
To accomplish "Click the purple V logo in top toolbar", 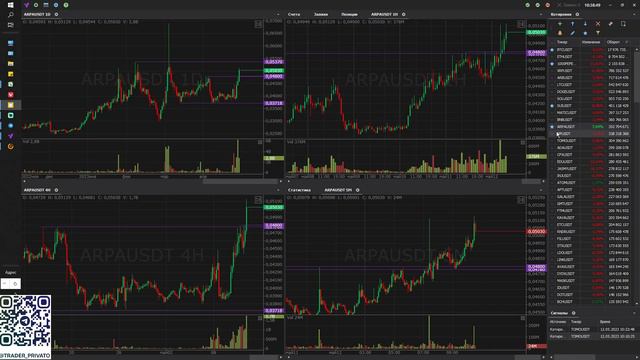I will coord(27,5).
